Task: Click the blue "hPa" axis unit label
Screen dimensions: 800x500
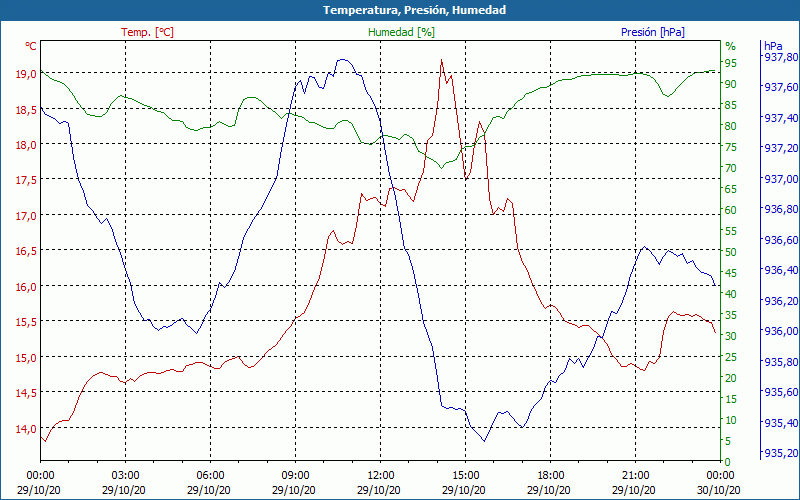Action: tap(772, 46)
